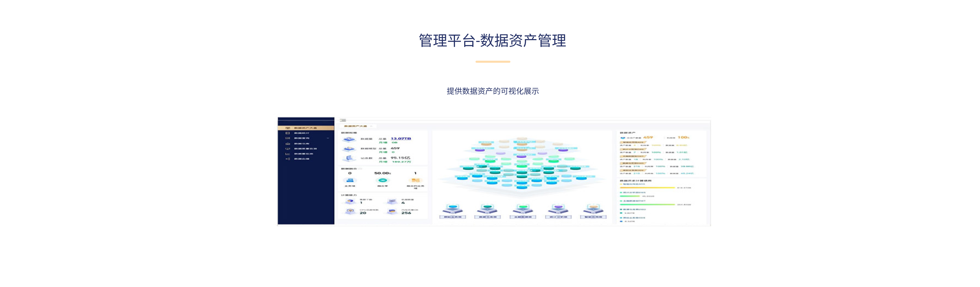Viewport: 980px width, 287px height.
Task: Click the long green usage progress bar
Action: click(648, 205)
